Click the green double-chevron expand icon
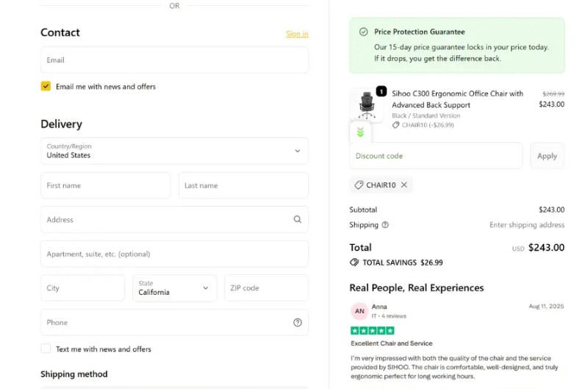 (360, 132)
